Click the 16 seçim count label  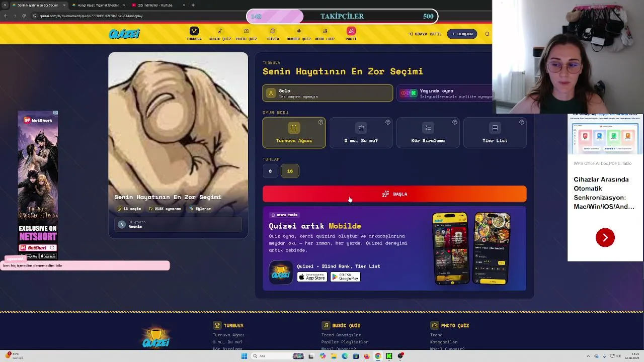(129, 209)
